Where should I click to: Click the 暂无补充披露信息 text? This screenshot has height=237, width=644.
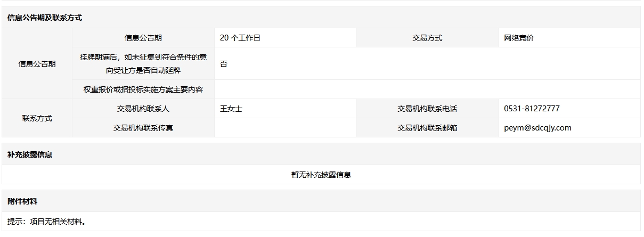click(321, 175)
